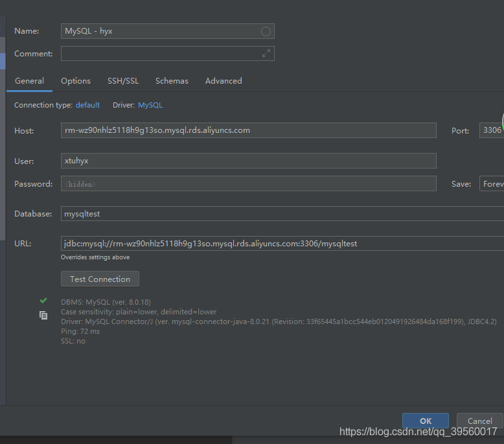Change connection type via default link
This screenshot has height=444, width=504.
click(87, 105)
